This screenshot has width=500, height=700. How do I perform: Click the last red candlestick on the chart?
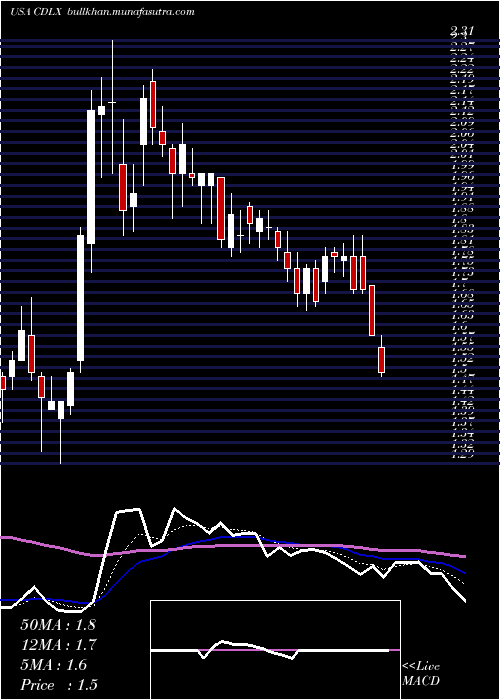(381, 360)
